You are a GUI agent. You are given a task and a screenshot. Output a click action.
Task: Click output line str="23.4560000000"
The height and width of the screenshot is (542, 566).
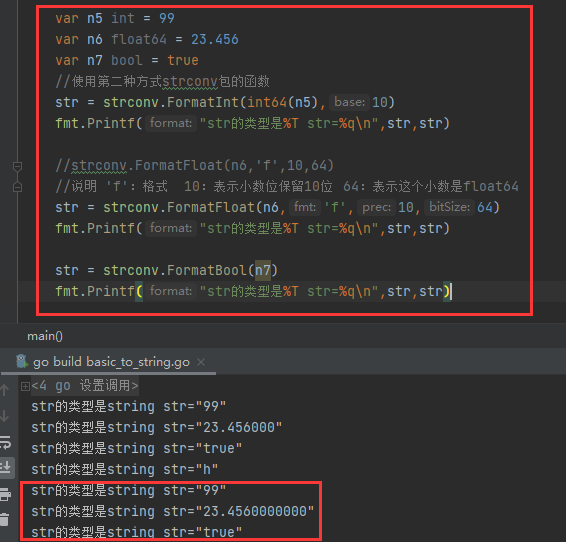click(173, 511)
